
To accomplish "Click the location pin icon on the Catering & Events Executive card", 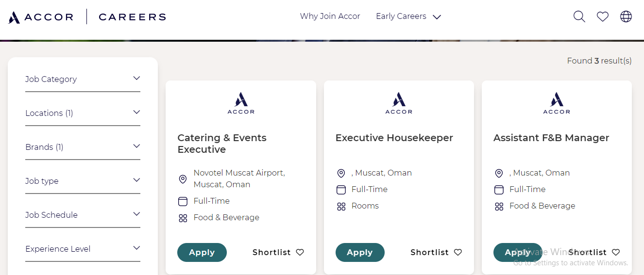I will pos(183,179).
